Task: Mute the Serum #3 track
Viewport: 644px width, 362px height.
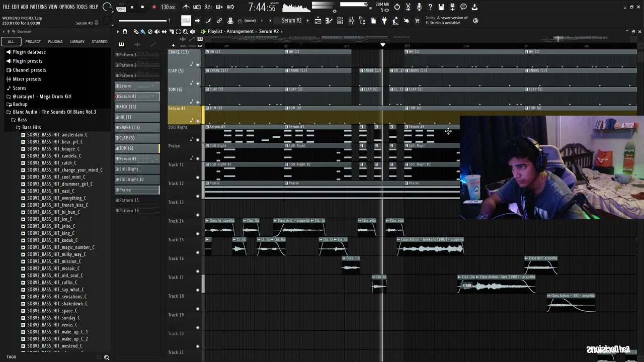Action: [x=198, y=121]
